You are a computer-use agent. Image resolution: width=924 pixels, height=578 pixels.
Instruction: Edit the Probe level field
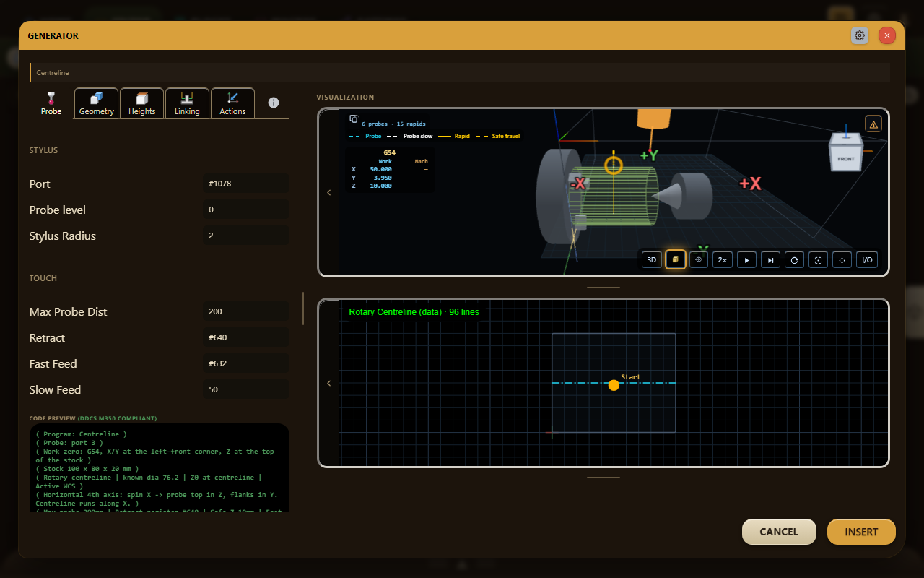[246, 210]
